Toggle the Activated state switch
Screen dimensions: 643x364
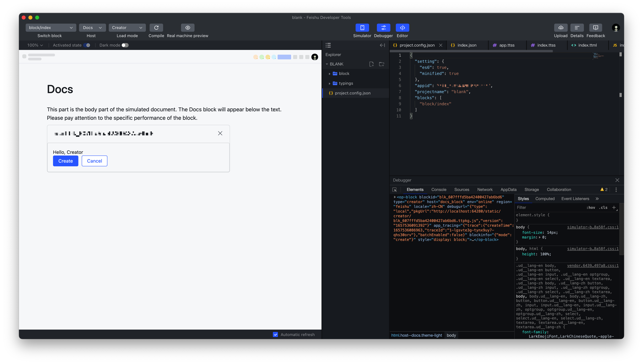(x=87, y=45)
